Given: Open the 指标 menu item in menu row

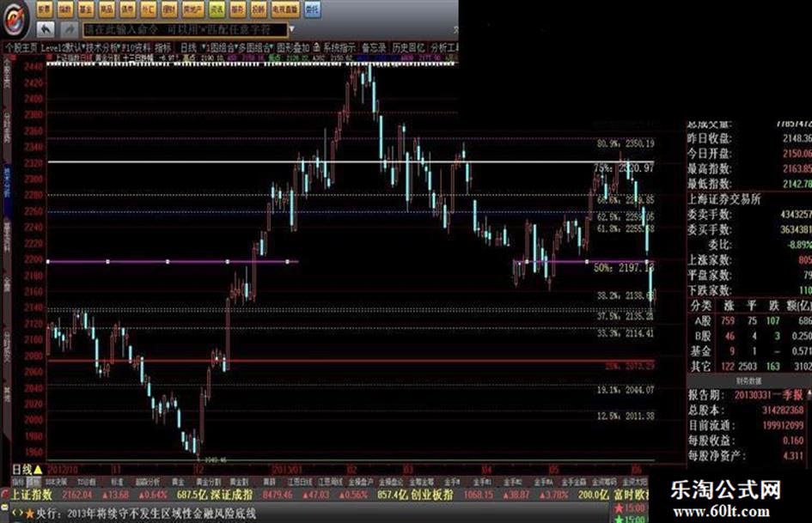Looking at the screenshot, I should [162, 47].
